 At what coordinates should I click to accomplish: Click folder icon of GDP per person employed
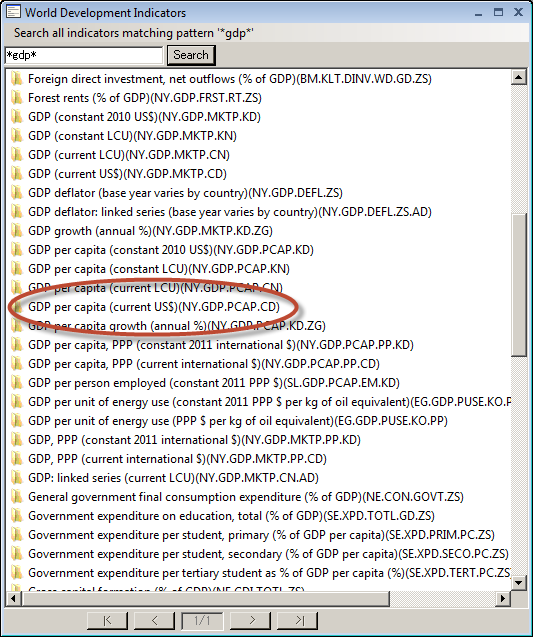17,383
